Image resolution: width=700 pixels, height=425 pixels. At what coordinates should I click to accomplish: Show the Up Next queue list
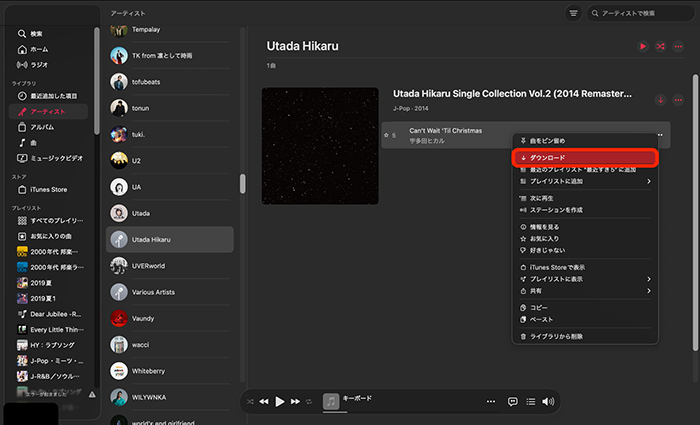click(x=530, y=402)
